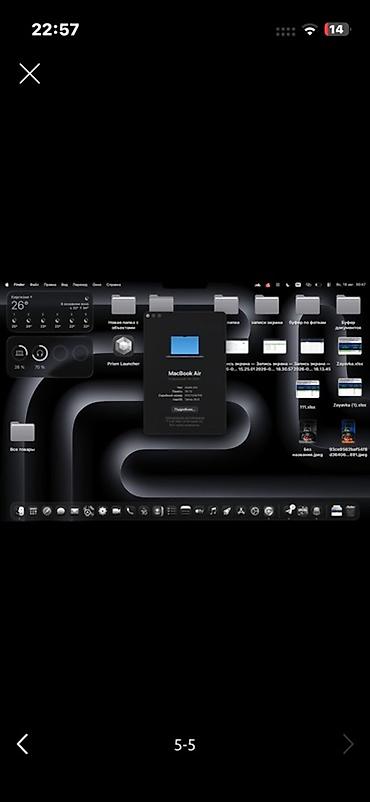Select the записи экрана folder
Viewport: 370px width, 802px height.
pos(267,309)
